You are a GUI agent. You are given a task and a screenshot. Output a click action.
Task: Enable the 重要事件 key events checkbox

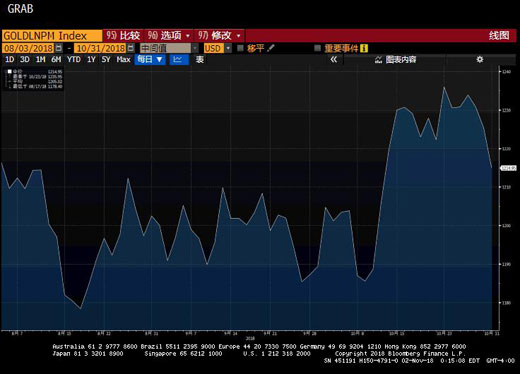coord(317,48)
